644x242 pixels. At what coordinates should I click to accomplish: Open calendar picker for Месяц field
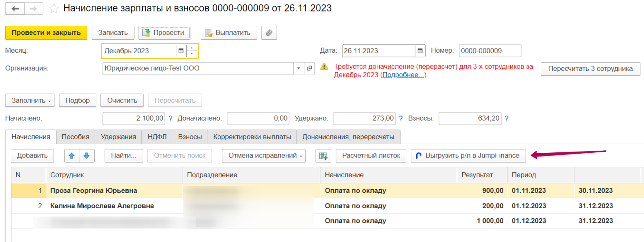(x=181, y=51)
